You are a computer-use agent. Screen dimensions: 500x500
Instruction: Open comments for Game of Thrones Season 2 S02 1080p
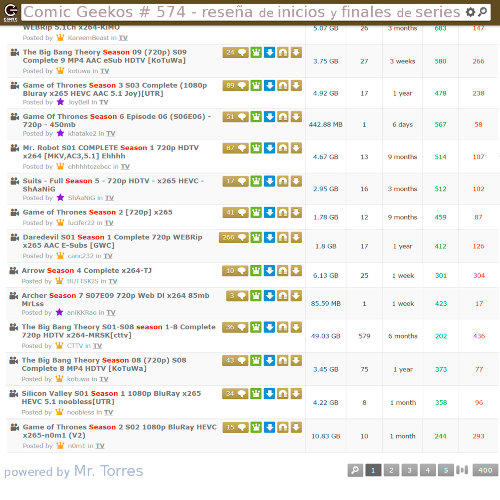point(235,427)
